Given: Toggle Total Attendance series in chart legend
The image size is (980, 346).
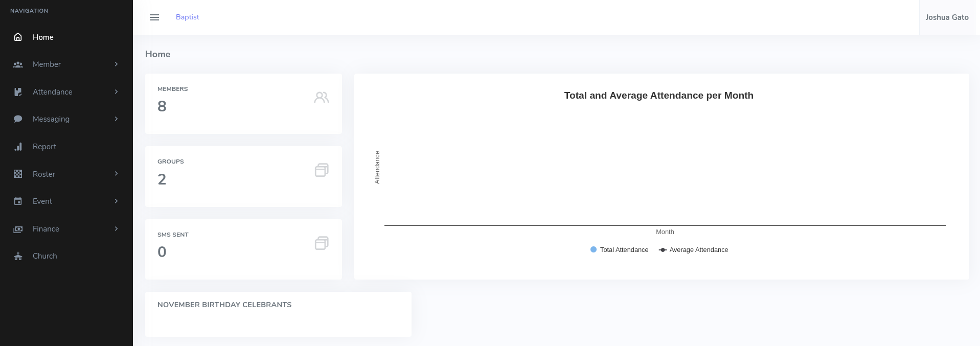Looking at the screenshot, I should [619, 250].
